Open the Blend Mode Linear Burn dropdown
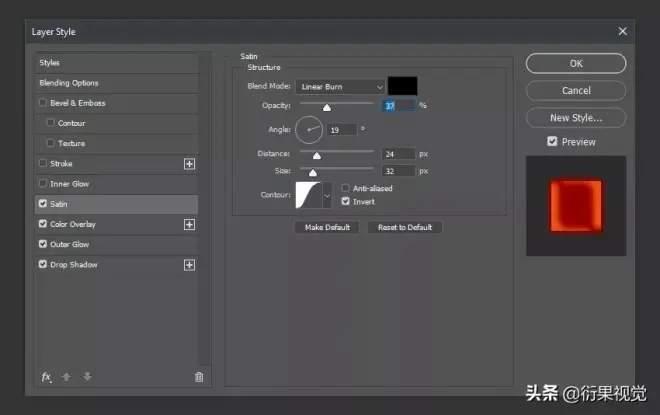The height and width of the screenshot is (415, 660). (340, 87)
